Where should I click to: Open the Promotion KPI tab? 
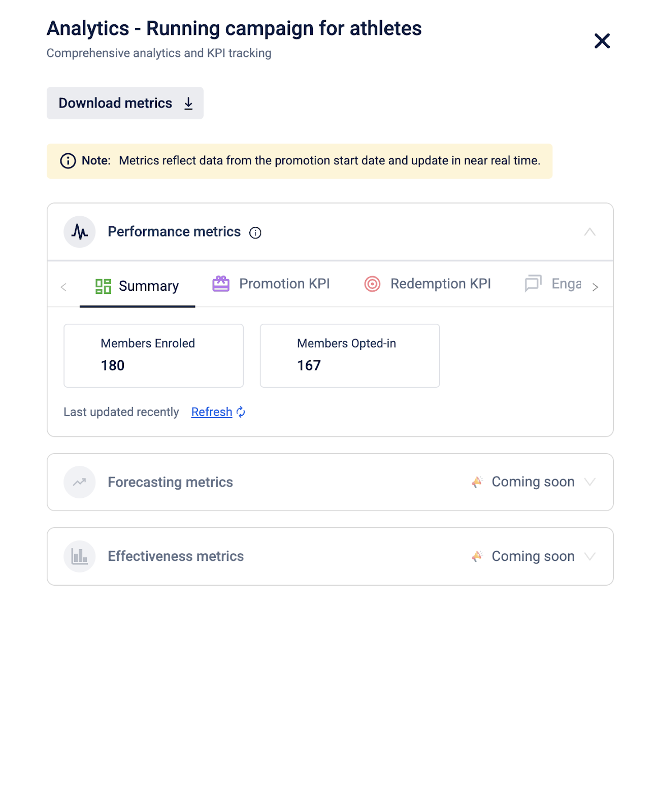tap(284, 284)
